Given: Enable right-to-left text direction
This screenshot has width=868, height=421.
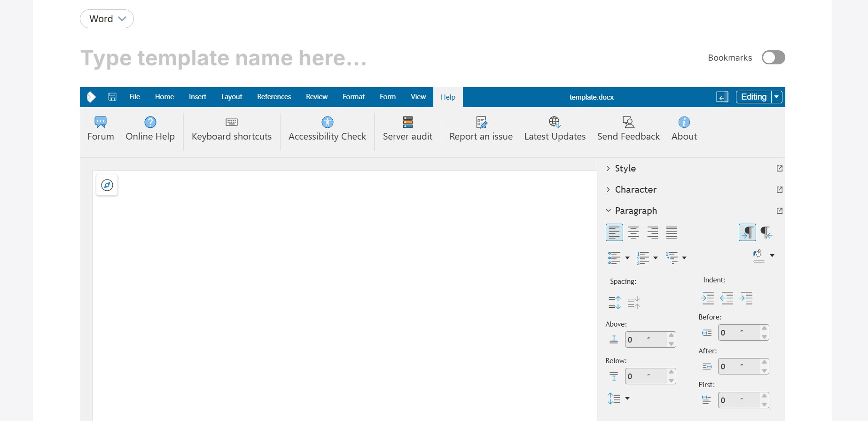Looking at the screenshot, I should click(766, 233).
